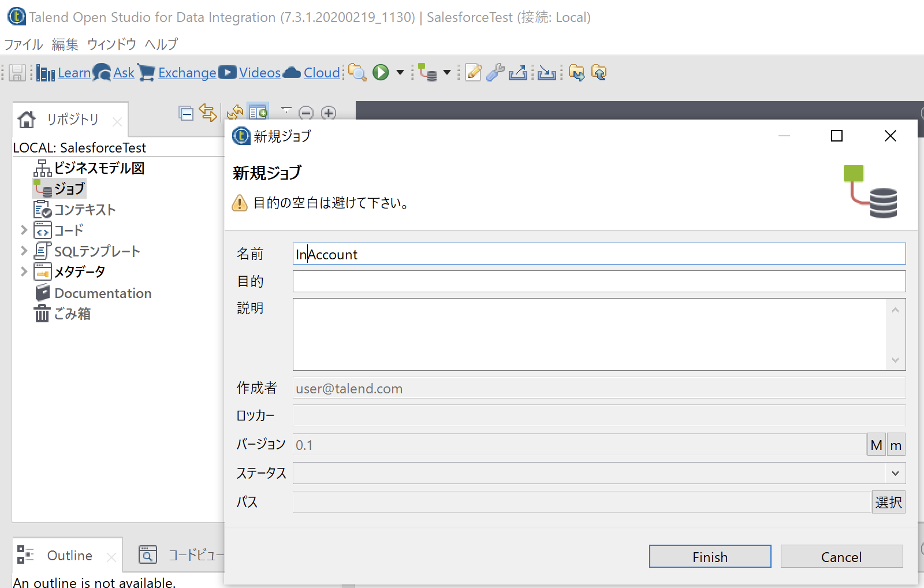The height and width of the screenshot is (588, 924).
Task: Open the ファイル menu
Action: 23,44
